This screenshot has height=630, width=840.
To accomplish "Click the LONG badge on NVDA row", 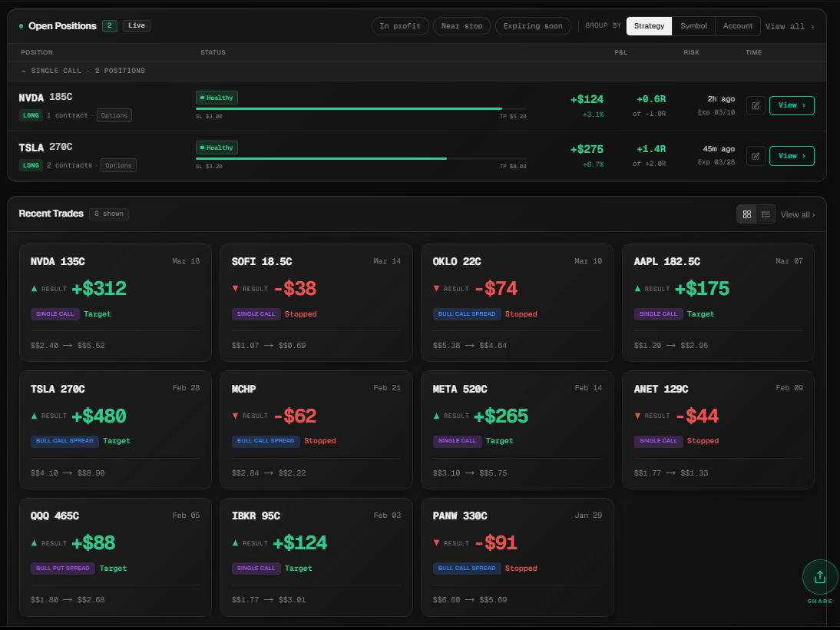I will (31, 115).
